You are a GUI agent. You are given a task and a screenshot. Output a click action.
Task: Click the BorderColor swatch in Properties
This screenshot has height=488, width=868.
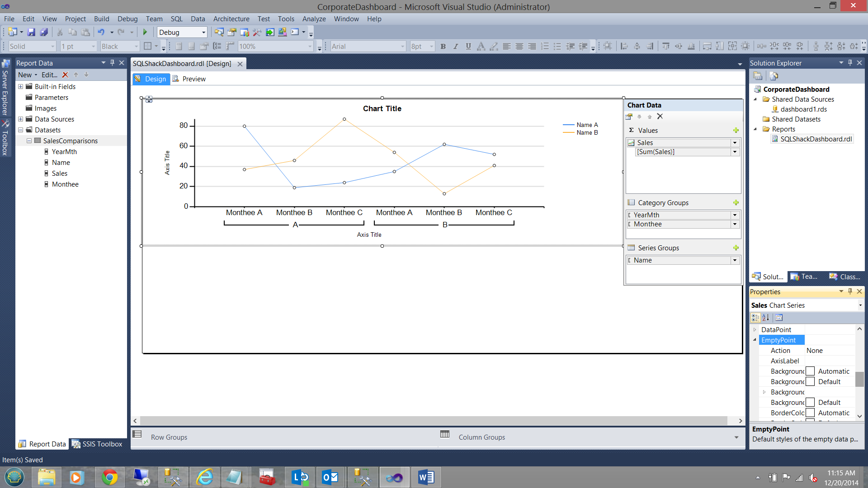(810, 413)
